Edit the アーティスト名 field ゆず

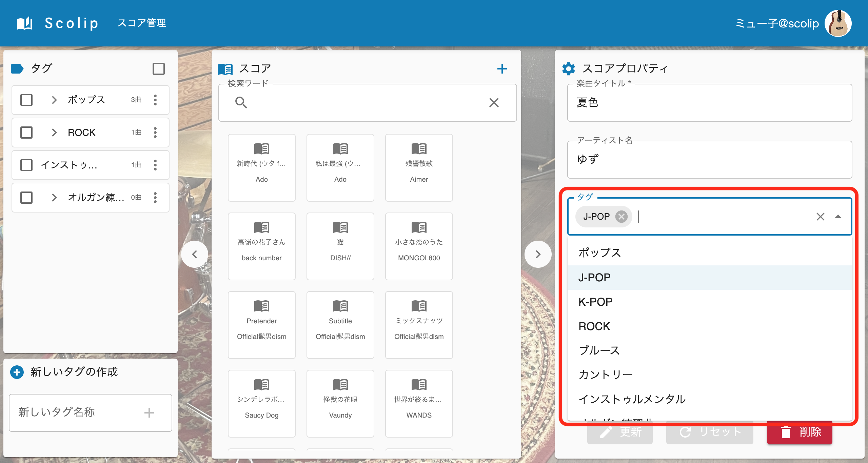coord(709,159)
